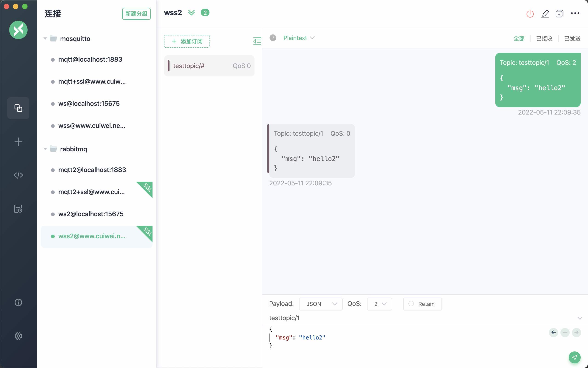This screenshot has height=368, width=588.
Task: Click the rabbitmq folder icon
Action: 53,149
